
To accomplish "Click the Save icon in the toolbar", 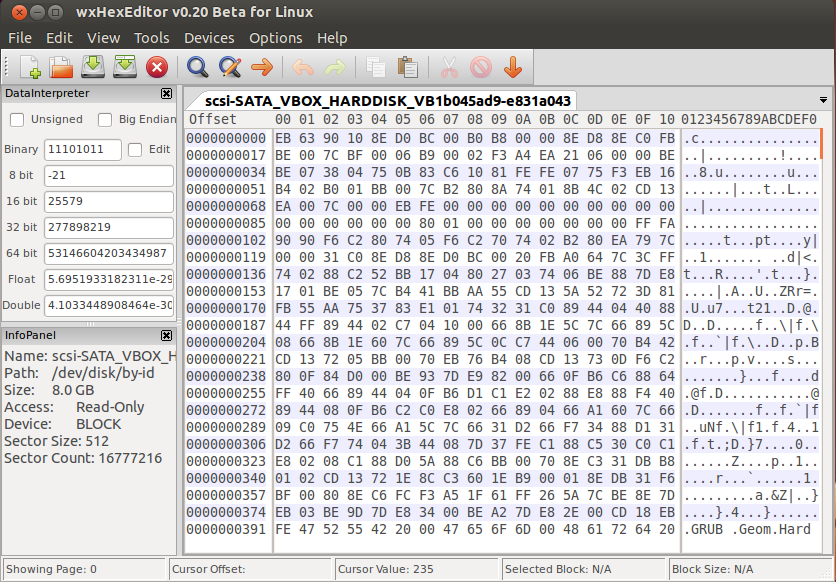I will [93, 67].
